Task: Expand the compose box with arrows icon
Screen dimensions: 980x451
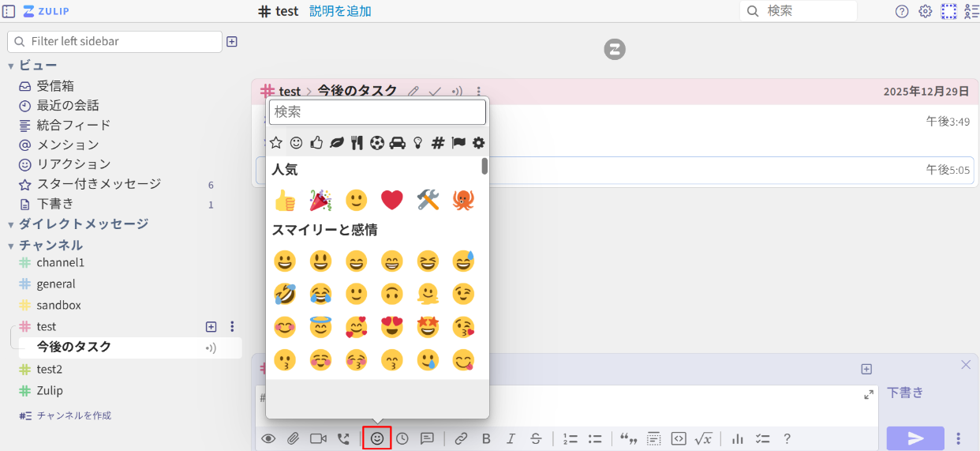Action: tap(869, 394)
